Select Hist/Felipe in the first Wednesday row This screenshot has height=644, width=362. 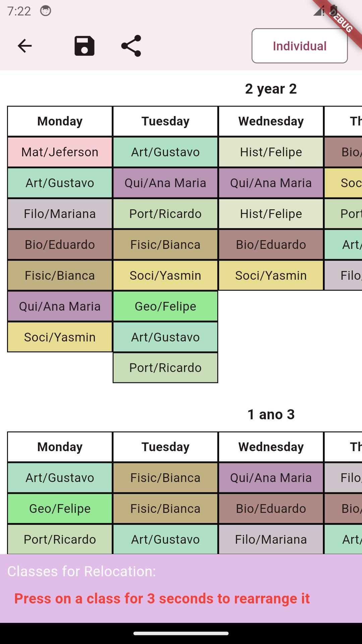271,152
